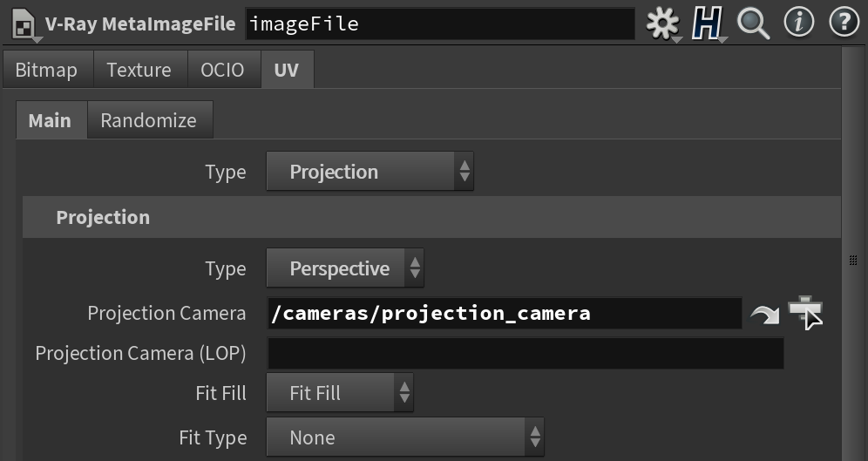Open the UV Type Projection dropdown
This screenshot has height=461, width=868.
pos(370,172)
